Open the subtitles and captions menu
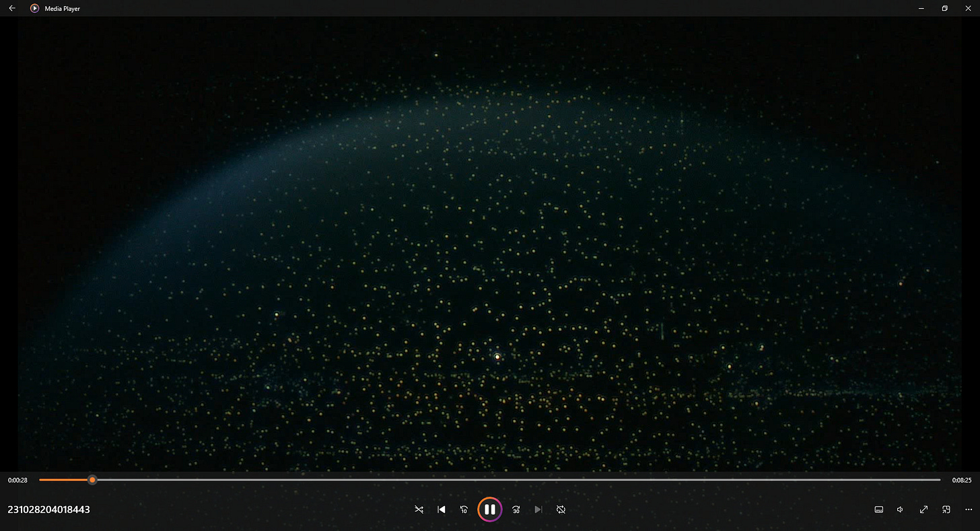The width and height of the screenshot is (980, 531). tap(878, 509)
